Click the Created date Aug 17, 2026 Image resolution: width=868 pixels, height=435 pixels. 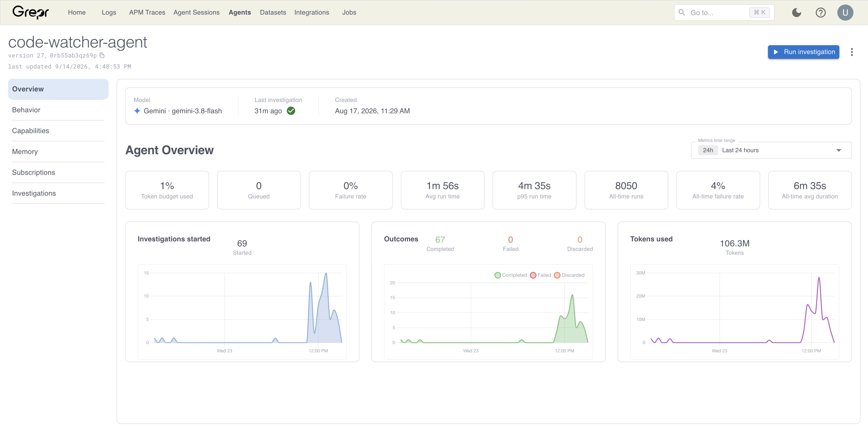coord(372,111)
